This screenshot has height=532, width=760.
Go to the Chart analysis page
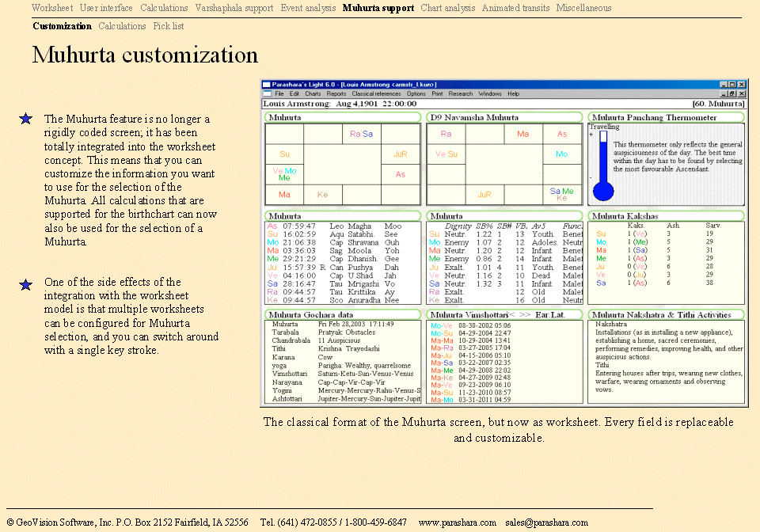coord(448,8)
